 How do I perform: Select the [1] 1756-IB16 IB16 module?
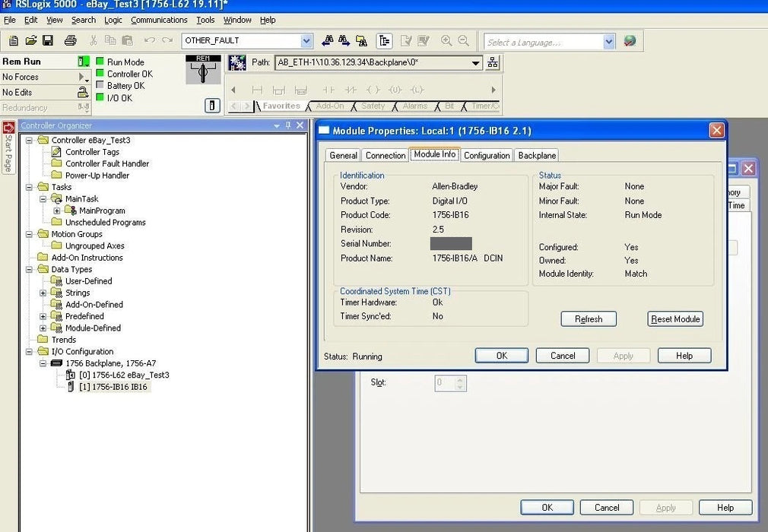113,387
